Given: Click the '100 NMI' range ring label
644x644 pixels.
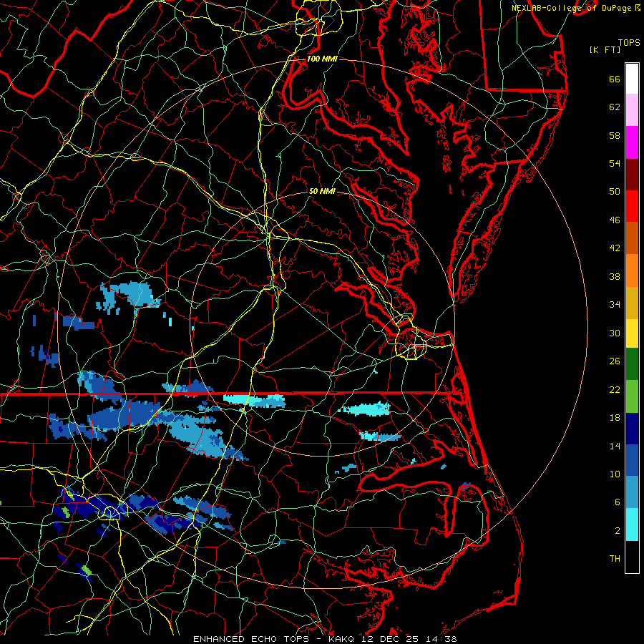Looking at the screenshot, I should [322, 59].
